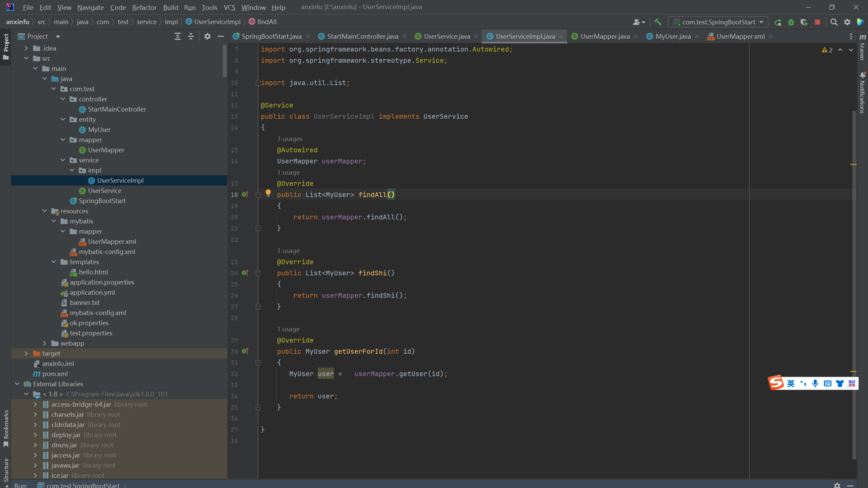Click implements gutter icon on line 24
This screenshot has width=868, height=488.
click(x=245, y=273)
